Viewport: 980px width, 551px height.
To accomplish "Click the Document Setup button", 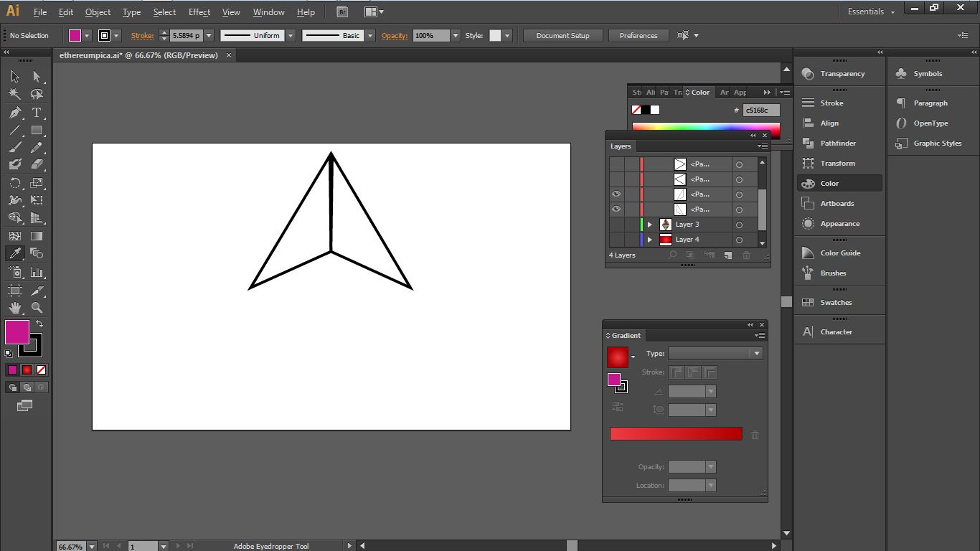I will pyautogui.click(x=562, y=35).
